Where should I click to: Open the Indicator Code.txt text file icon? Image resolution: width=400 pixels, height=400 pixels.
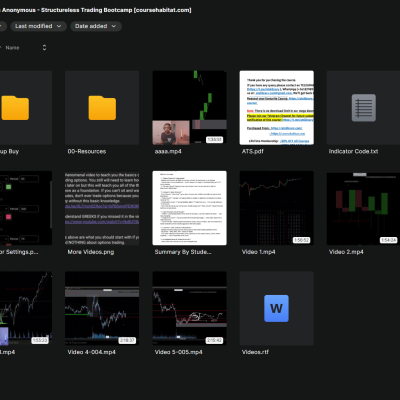pos(363,108)
